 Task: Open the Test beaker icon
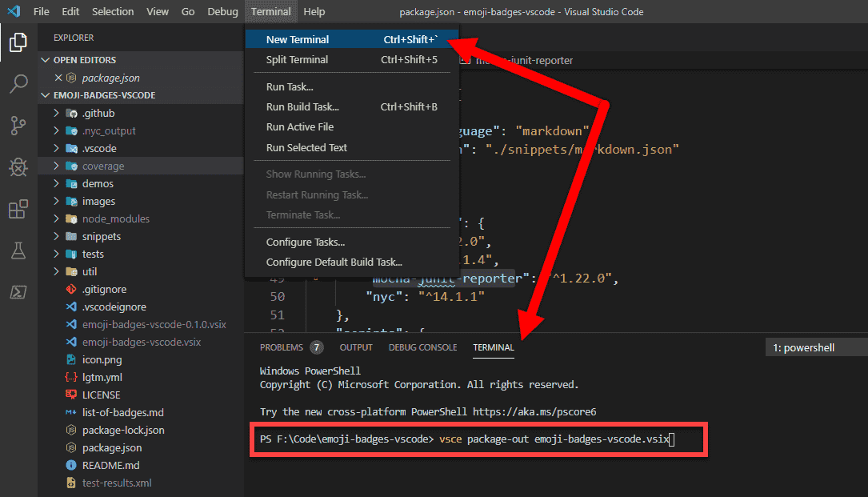18,251
